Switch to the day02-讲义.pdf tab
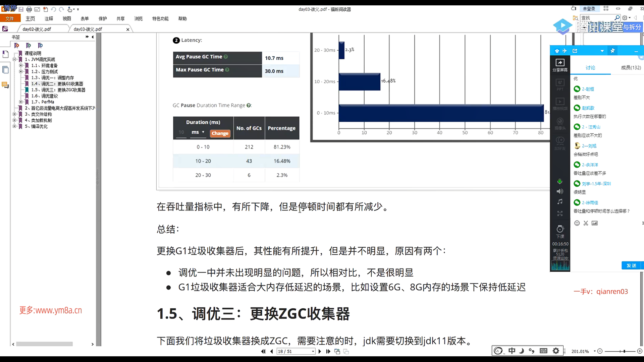 [37, 29]
